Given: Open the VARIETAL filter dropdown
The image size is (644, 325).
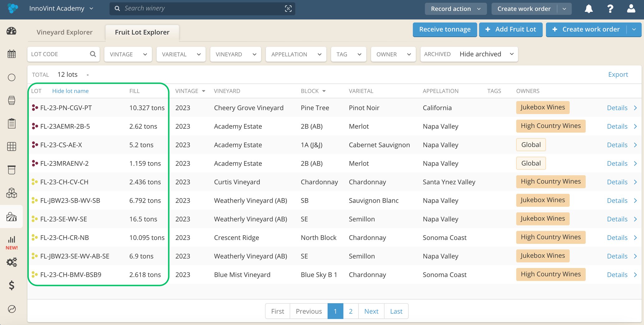Looking at the screenshot, I should 181,54.
